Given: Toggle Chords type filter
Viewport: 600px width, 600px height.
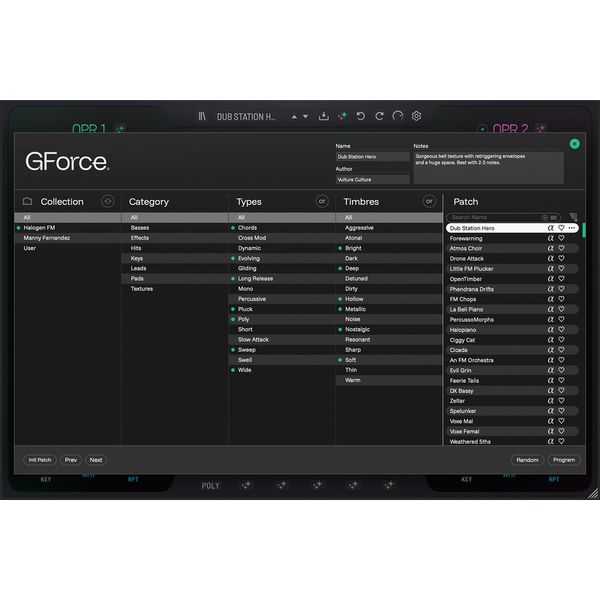Looking at the screenshot, I should coord(282,228).
